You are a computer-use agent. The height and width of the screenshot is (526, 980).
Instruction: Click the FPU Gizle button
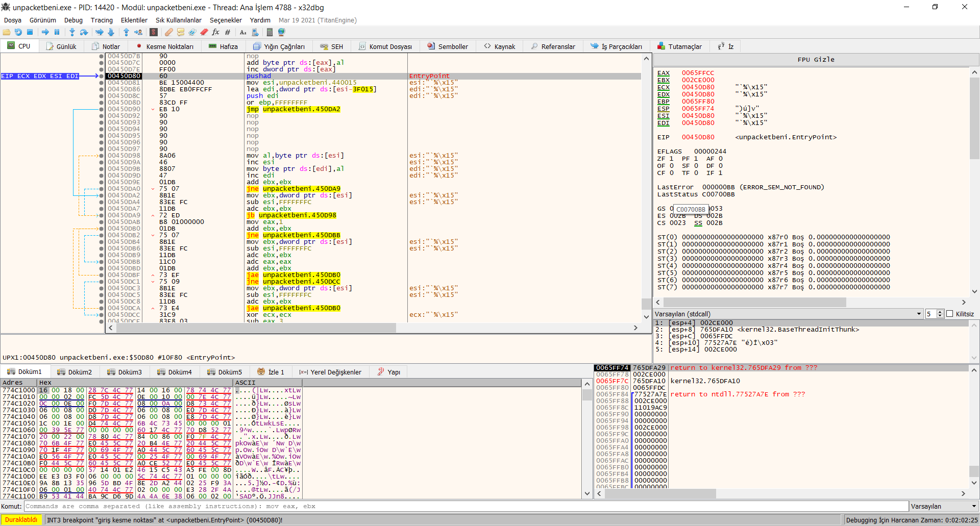[816, 60]
